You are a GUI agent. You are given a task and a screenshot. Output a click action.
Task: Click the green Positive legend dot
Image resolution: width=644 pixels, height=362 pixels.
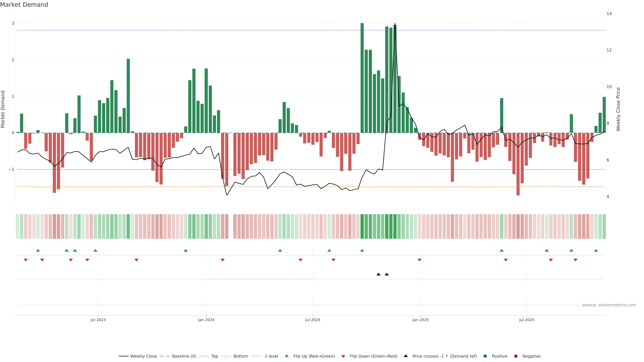tap(485, 356)
